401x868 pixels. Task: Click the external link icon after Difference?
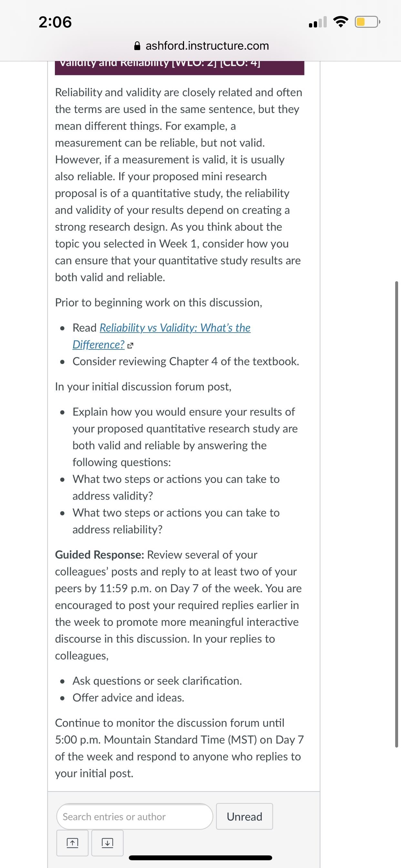[x=131, y=346]
